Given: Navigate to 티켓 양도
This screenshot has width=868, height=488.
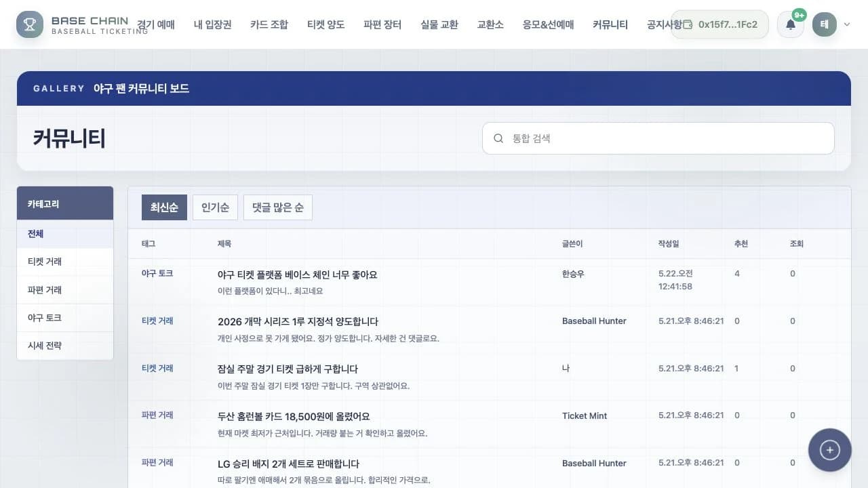Looking at the screenshot, I should 325,24.
